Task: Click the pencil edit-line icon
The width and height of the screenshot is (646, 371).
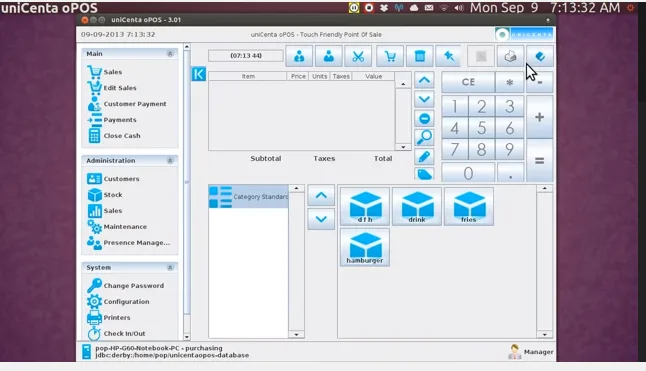Action: [424, 156]
